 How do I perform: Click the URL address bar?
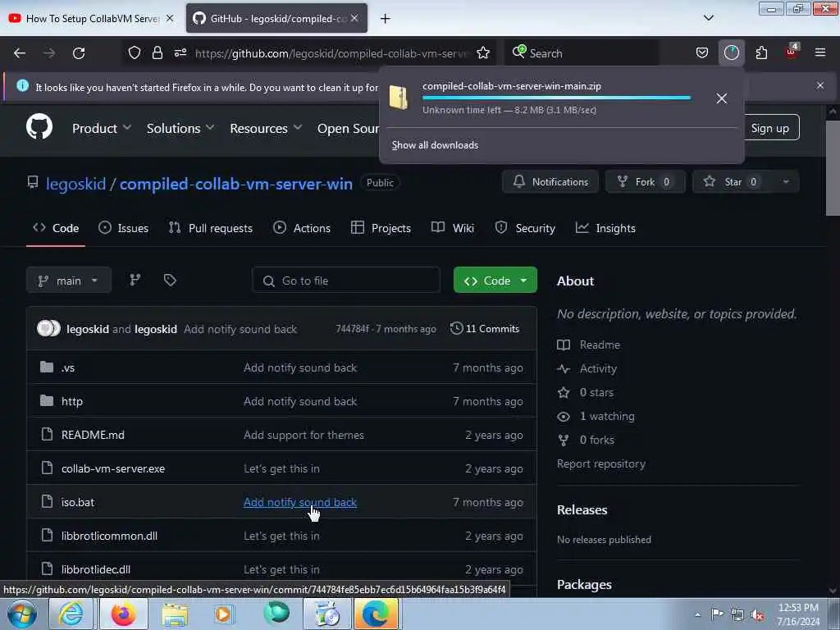(331, 53)
